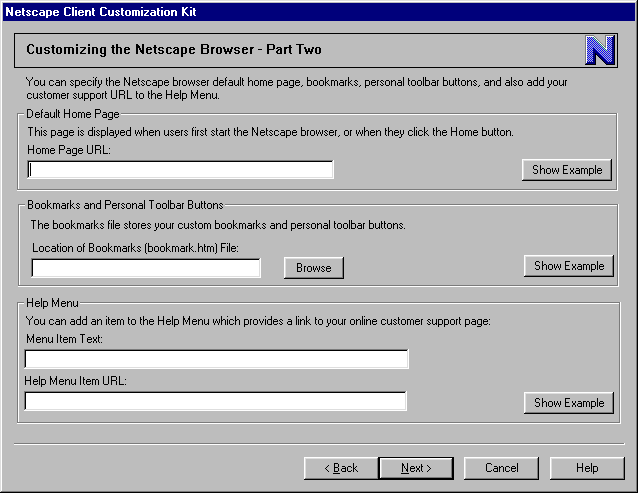Click the bookmarks file location input box
Screen dimensions: 638x493
[146, 268]
